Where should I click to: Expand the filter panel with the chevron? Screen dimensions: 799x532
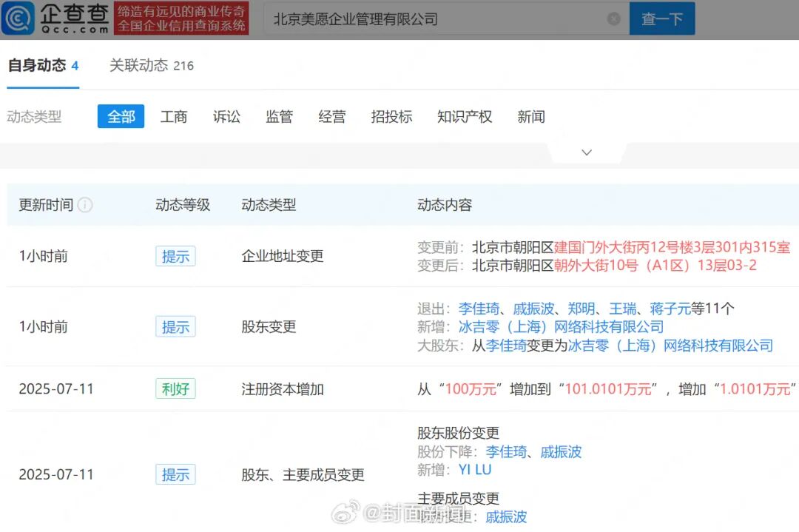(x=587, y=152)
